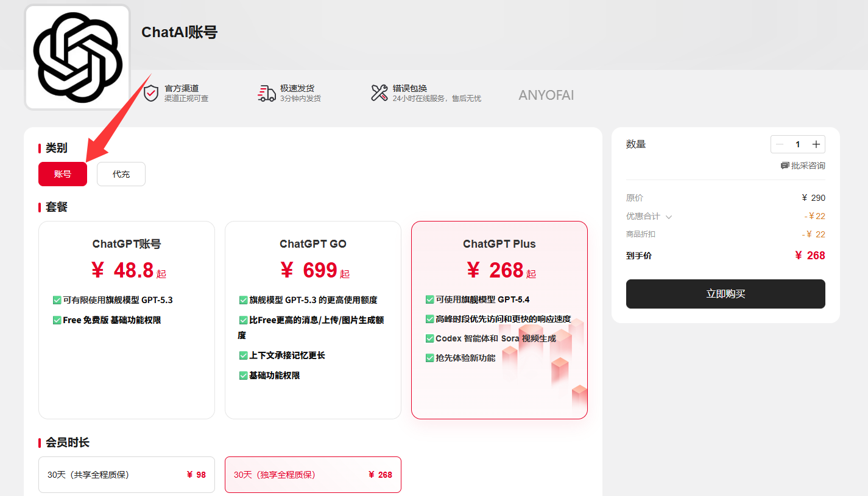Viewport: 868px width, 496px height.
Task: Click the ¥ 699 price on ChatGPT GO card
Action: (315, 270)
